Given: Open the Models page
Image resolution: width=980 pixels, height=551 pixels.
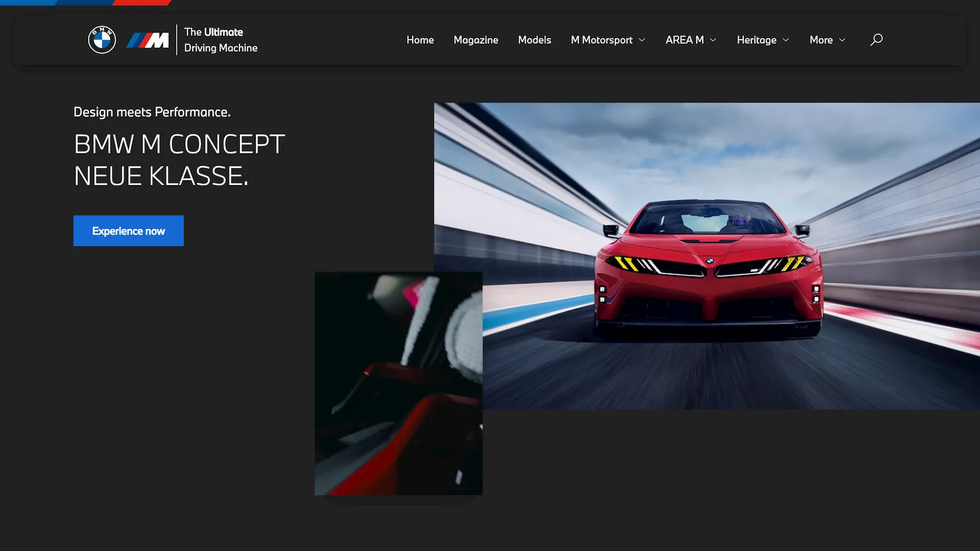Looking at the screenshot, I should (x=535, y=40).
